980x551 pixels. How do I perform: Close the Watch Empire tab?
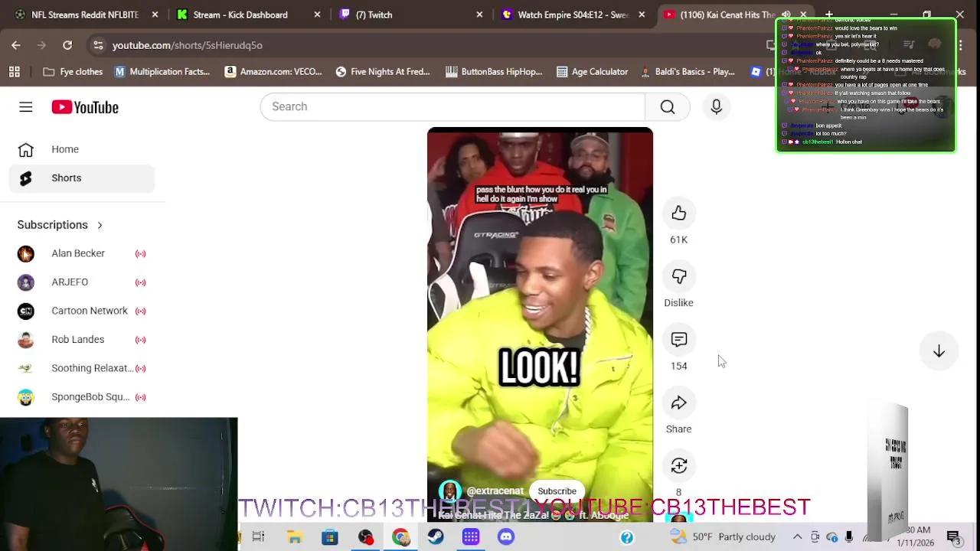[x=642, y=15]
